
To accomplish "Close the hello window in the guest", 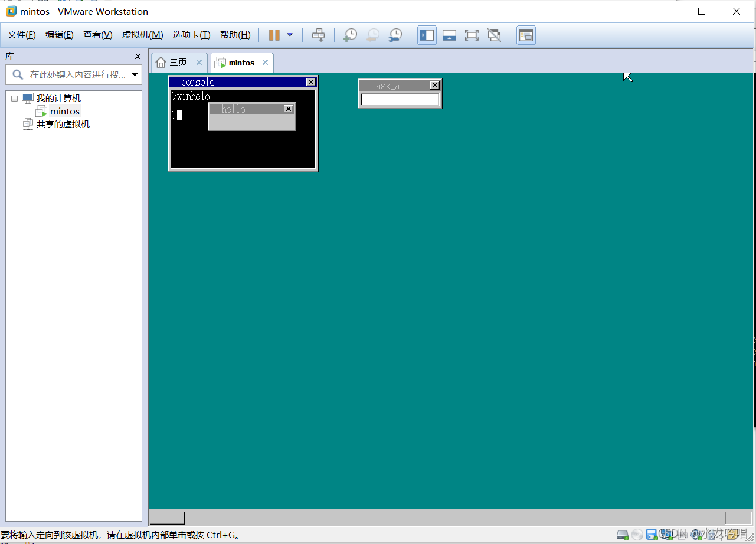I will click(289, 109).
